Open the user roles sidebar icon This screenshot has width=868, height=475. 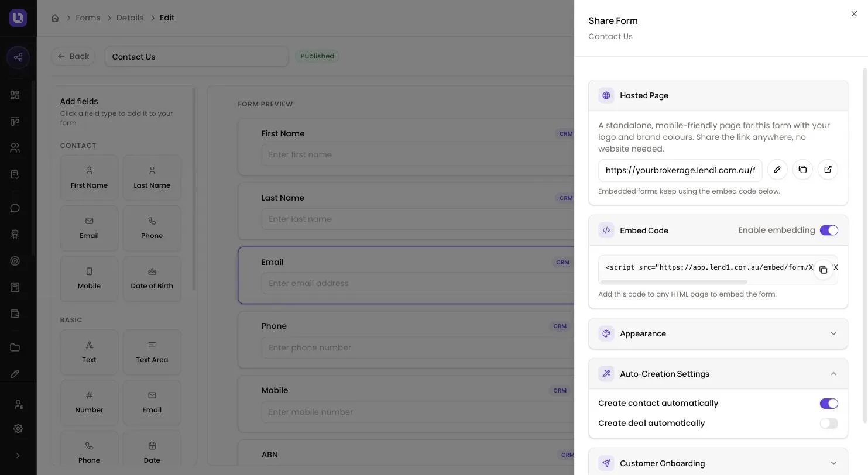point(18,404)
